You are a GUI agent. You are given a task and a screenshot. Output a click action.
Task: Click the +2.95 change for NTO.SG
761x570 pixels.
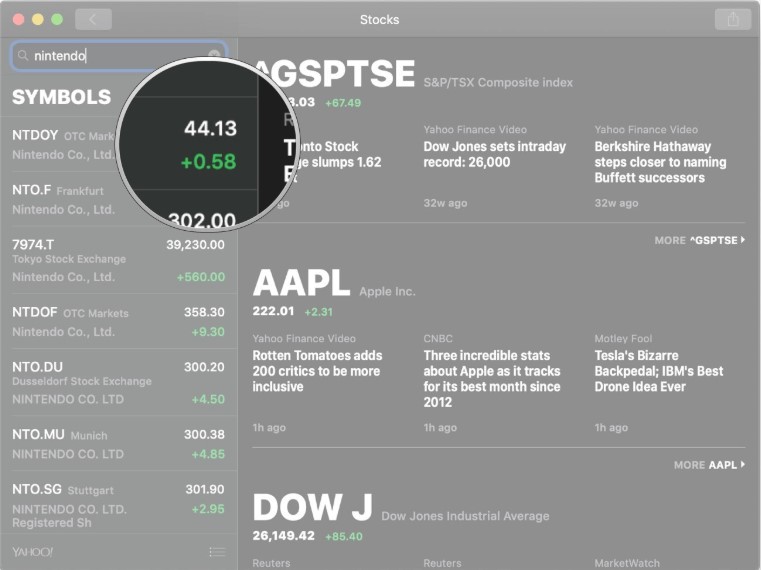[208, 509]
